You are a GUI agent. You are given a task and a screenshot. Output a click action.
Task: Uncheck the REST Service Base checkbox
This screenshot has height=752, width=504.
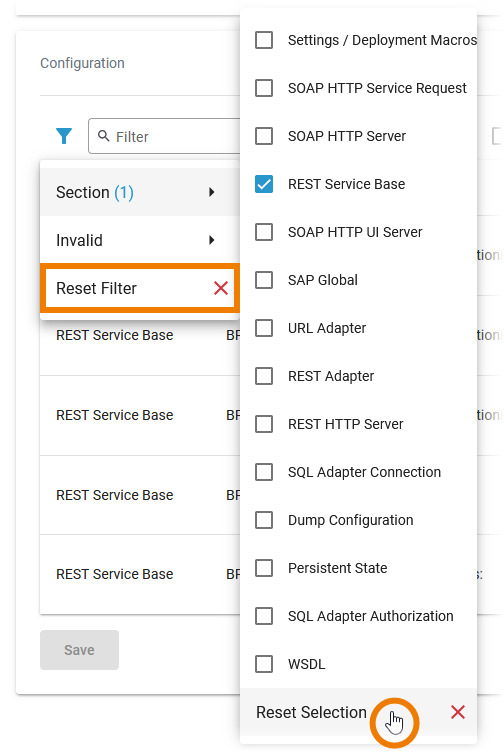click(264, 184)
